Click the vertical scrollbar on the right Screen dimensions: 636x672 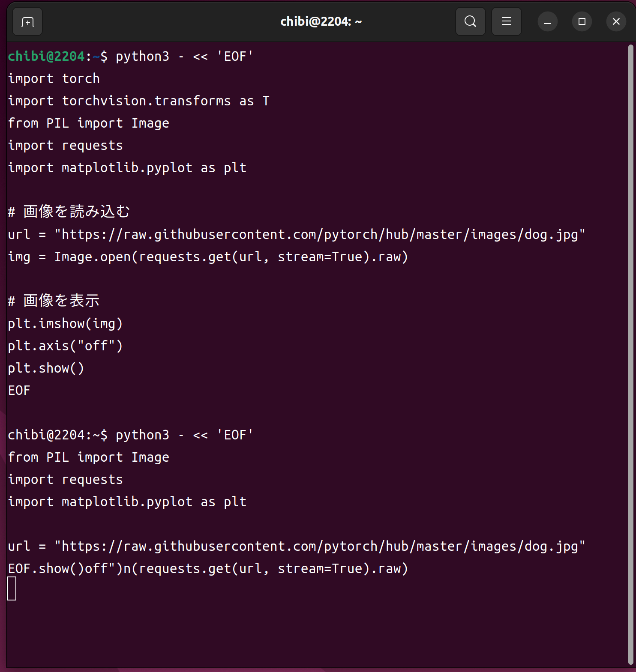tap(630, 343)
